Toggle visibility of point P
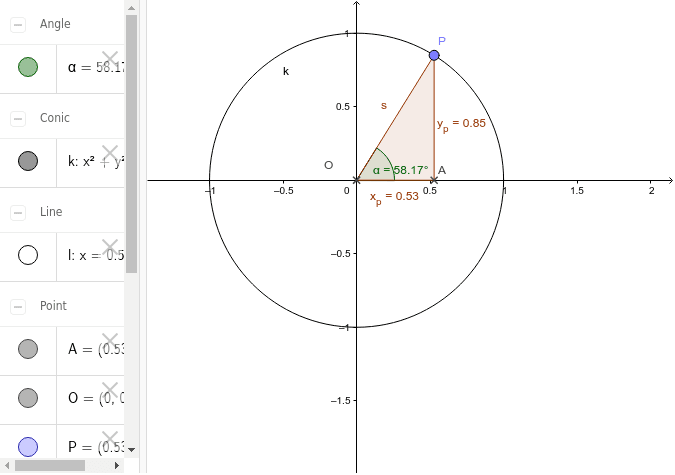 pos(28,447)
